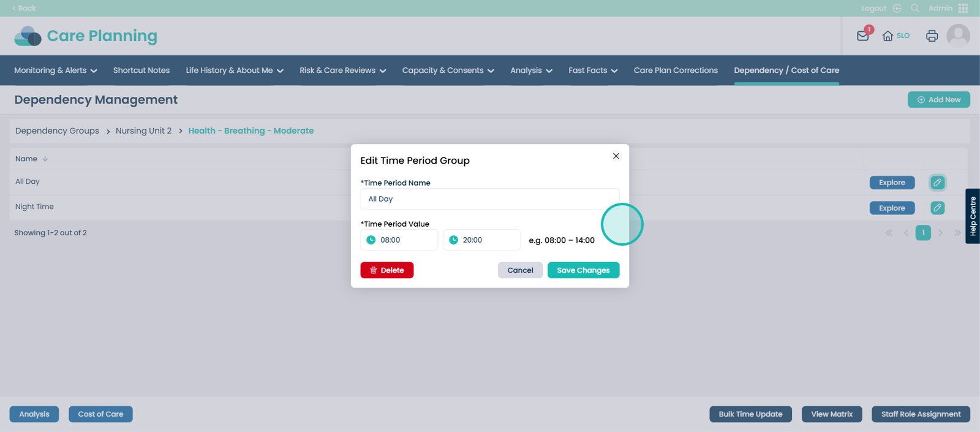This screenshot has height=432, width=980.
Task: Close the Edit Time Period Group dialog
Action: 616,156
